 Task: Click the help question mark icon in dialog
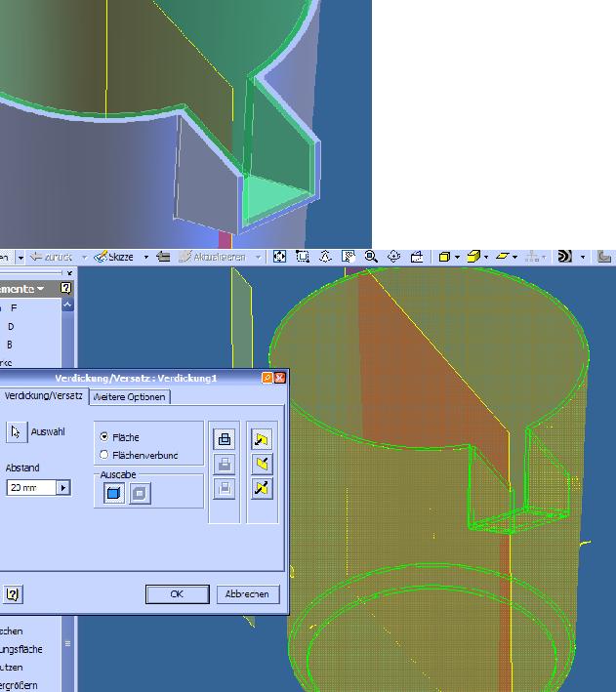(x=14, y=593)
